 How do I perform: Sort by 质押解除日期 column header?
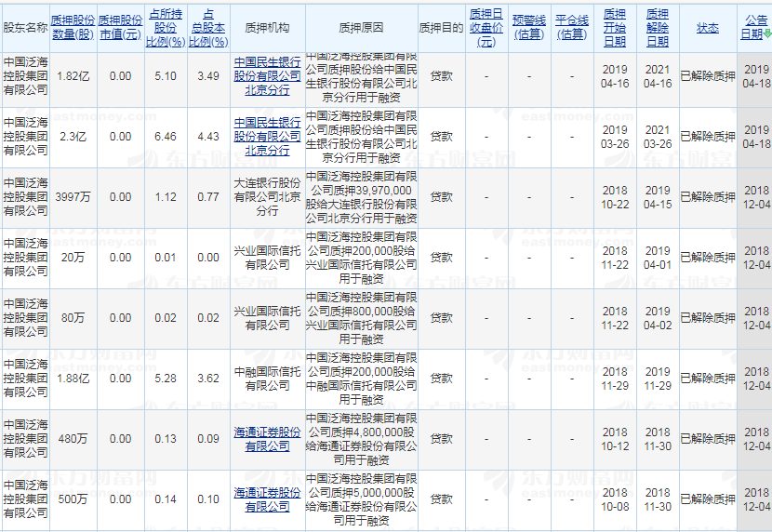tap(657, 27)
